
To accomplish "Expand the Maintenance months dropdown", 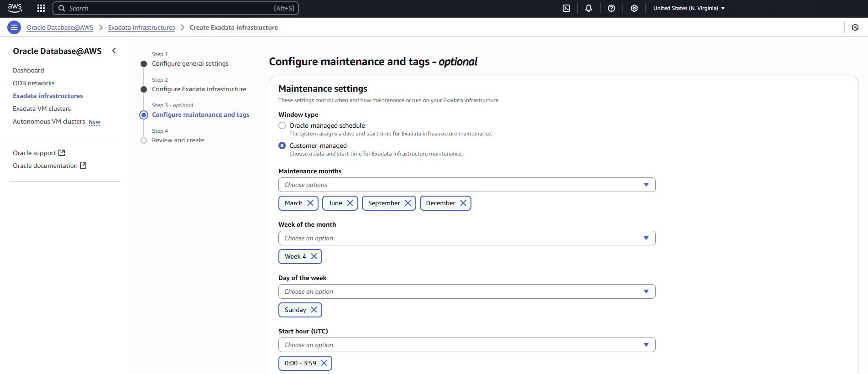I will pos(466,185).
